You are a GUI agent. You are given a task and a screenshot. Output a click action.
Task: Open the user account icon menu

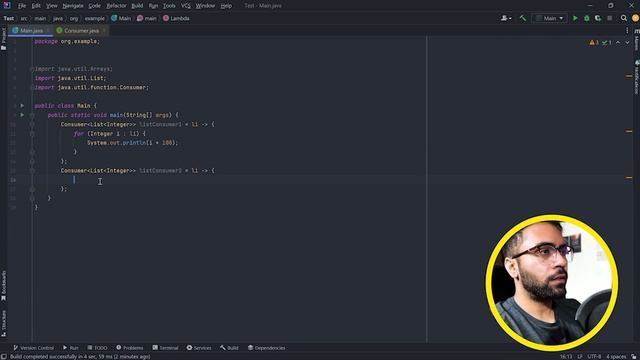(x=506, y=18)
